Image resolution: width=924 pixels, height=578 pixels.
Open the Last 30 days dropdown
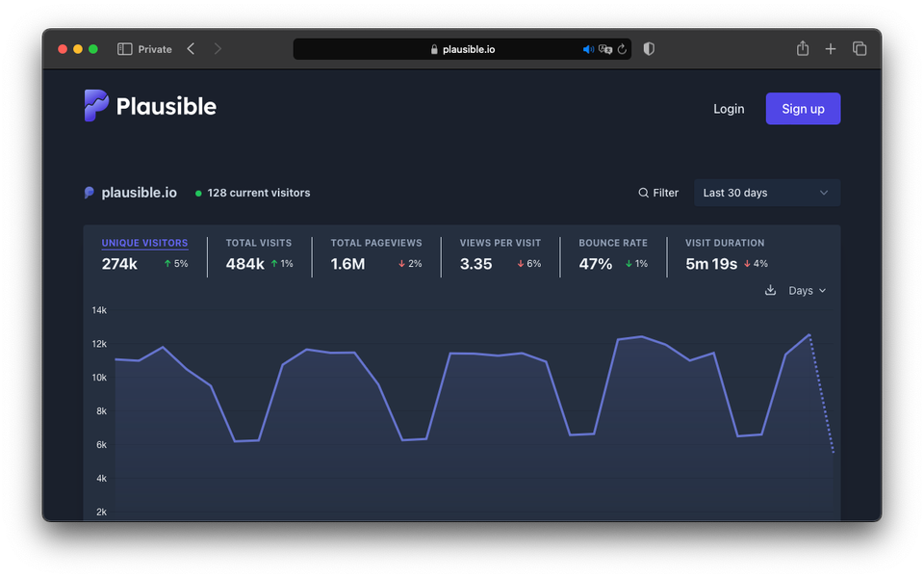[767, 193]
